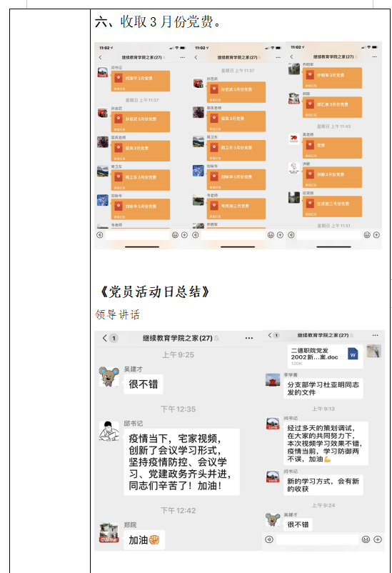Open the 二德职院党发 2002 .doc file message

tap(325, 356)
